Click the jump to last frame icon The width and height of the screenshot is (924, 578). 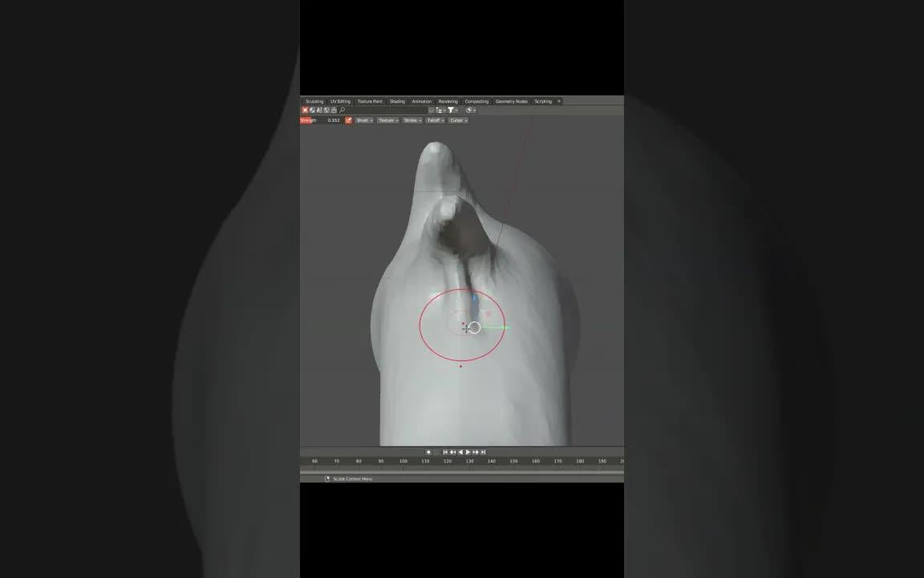[x=483, y=451]
